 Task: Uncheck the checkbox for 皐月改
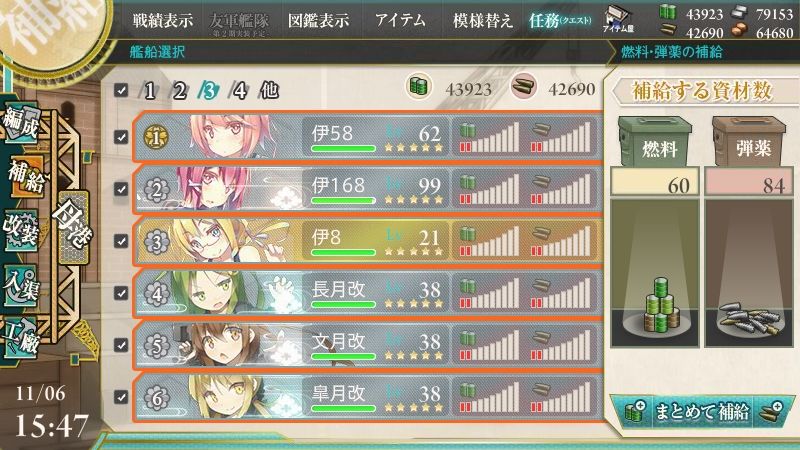[121, 396]
